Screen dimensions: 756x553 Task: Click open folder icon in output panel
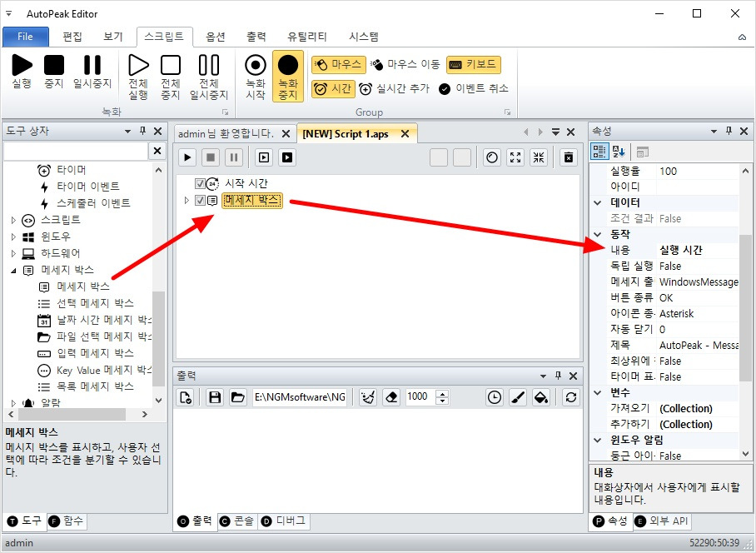tap(237, 397)
